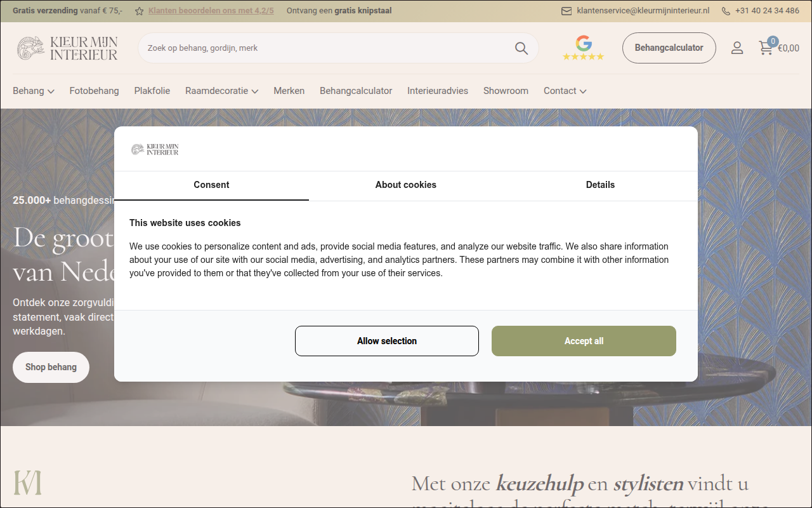The image size is (812, 508).
Task: Open the Merken menu item
Action: pos(289,91)
